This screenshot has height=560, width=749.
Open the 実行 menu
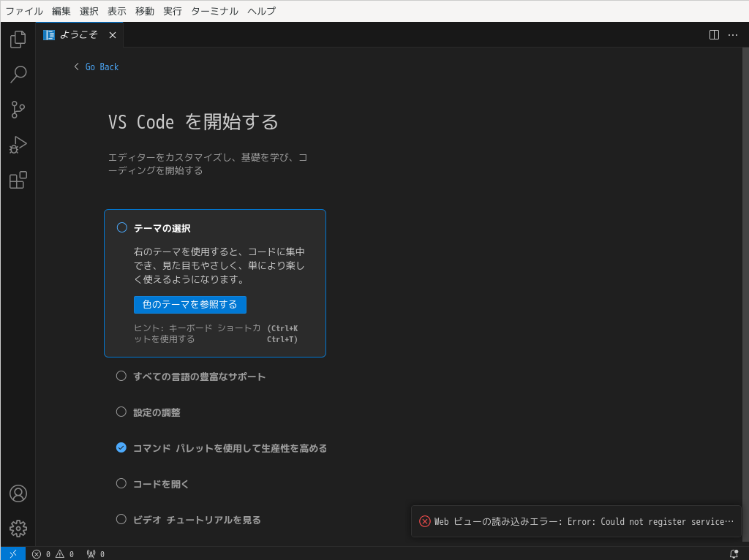(x=173, y=11)
